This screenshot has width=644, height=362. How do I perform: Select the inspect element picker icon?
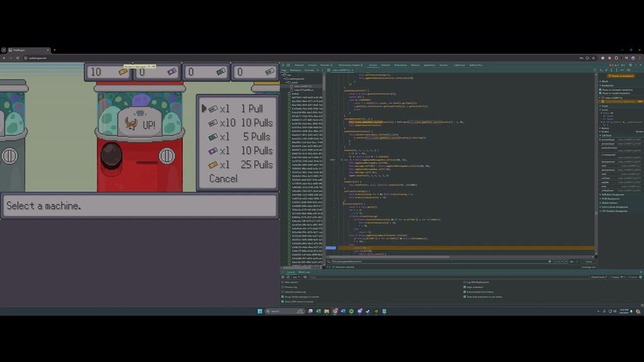(282, 65)
